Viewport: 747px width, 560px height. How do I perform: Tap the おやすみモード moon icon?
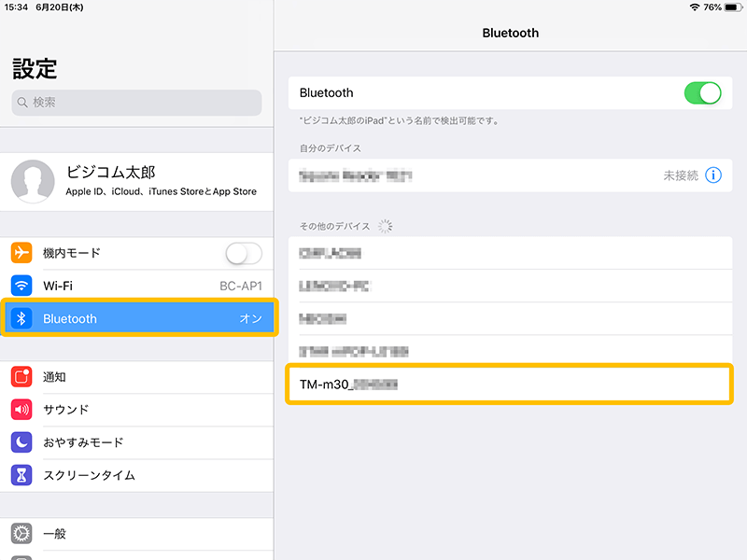pyautogui.click(x=21, y=442)
